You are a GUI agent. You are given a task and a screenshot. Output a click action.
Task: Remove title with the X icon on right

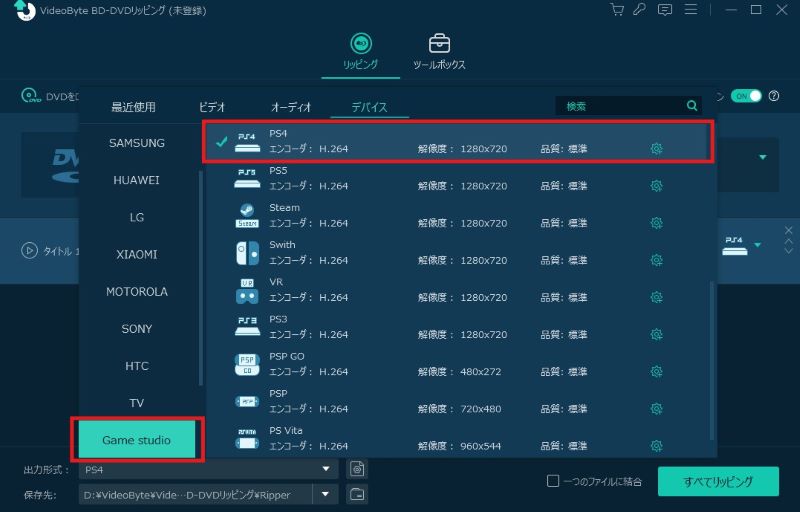(789, 231)
